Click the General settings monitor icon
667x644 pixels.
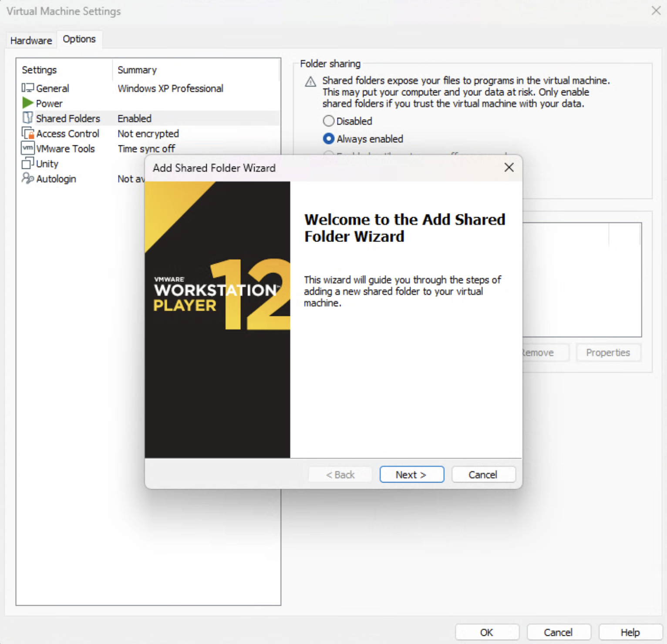[27, 88]
